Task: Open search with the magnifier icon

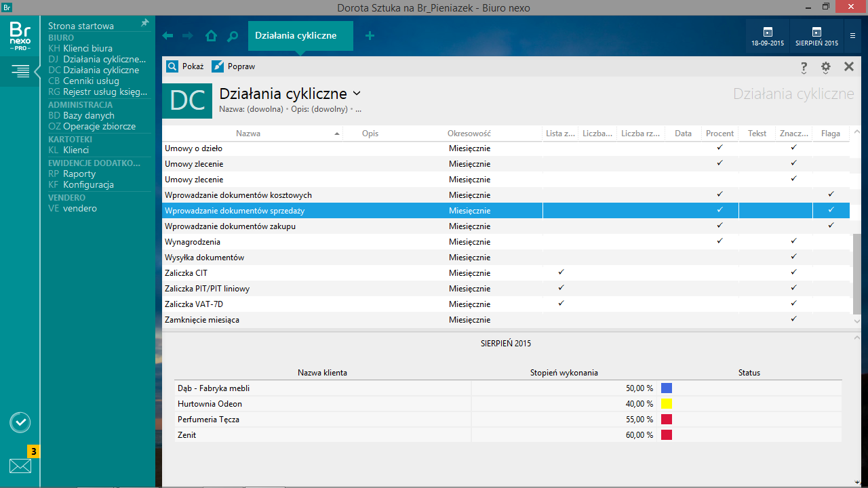Action: tap(233, 36)
